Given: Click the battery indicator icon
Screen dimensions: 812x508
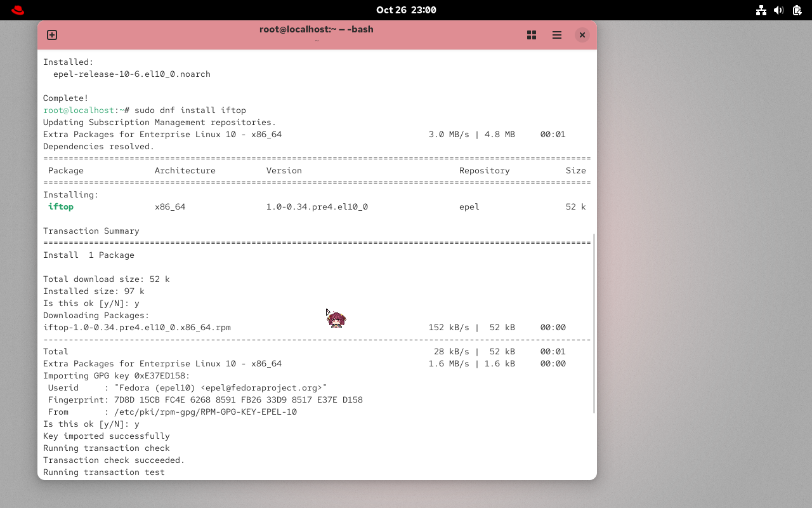Looking at the screenshot, I should pos(796,10).
